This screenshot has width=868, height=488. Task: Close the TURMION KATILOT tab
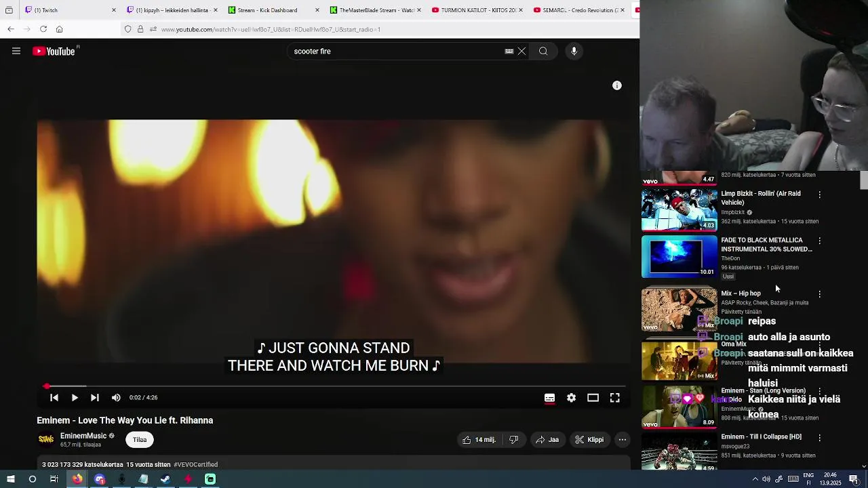520,10
